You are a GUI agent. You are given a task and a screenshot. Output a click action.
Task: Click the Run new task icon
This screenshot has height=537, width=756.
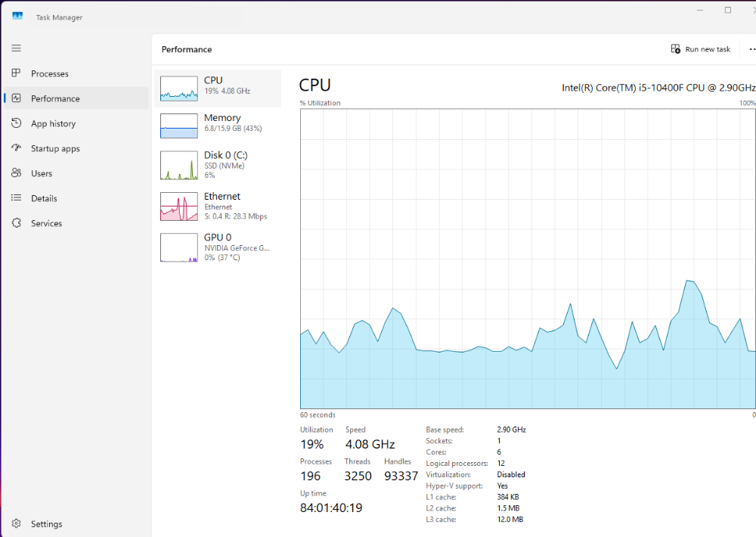pyautogui.click(x=675, y=48)
